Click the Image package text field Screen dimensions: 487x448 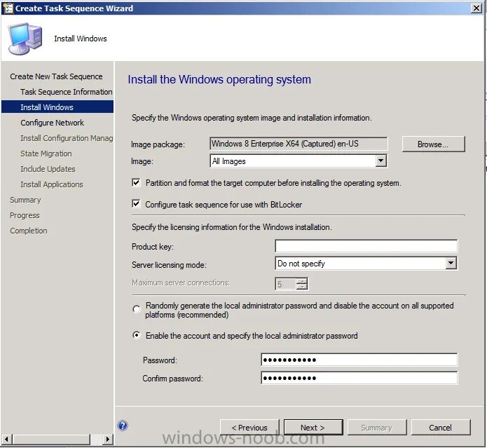click(299, 144)
